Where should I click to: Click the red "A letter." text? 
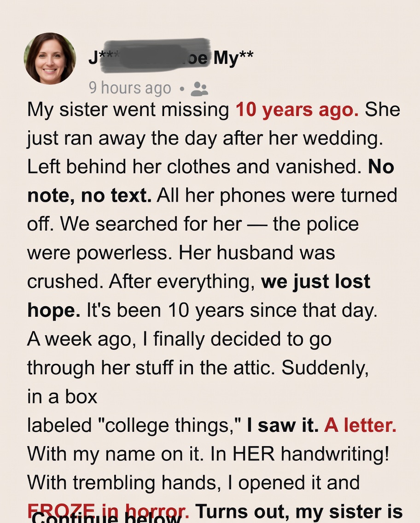pyautogui.click(x=360, y=426)
